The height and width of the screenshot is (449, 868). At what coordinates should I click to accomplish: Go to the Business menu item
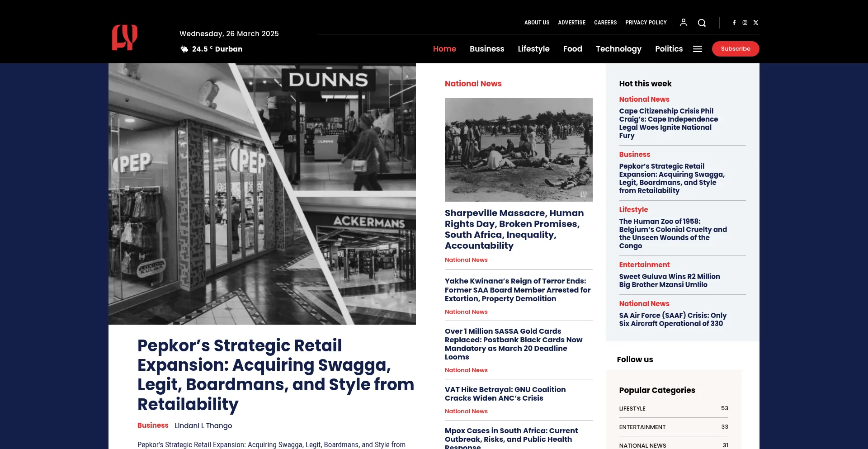486,49
